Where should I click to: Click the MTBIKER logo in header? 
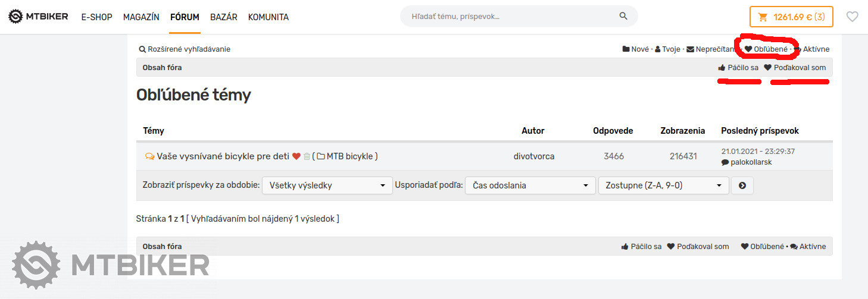38,17
